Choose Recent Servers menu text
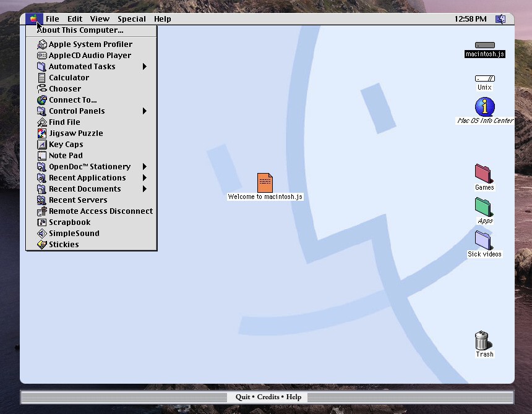 click(x=78, y=200)
